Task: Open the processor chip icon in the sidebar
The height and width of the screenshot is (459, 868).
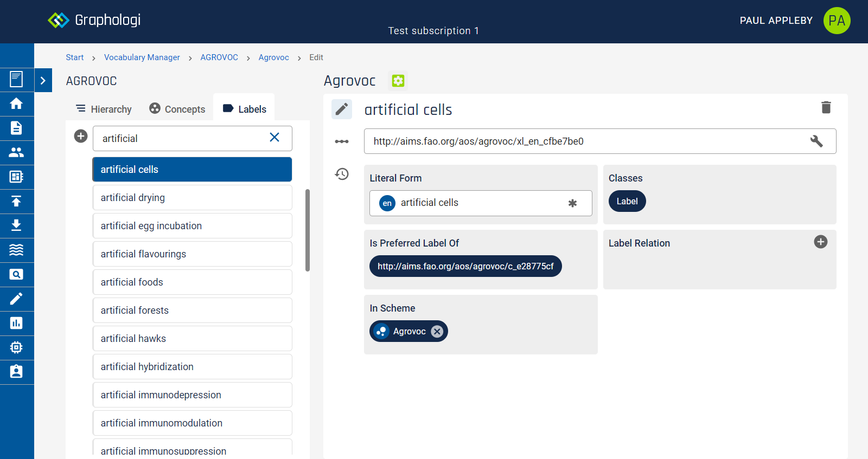Action: click(16, 347)
